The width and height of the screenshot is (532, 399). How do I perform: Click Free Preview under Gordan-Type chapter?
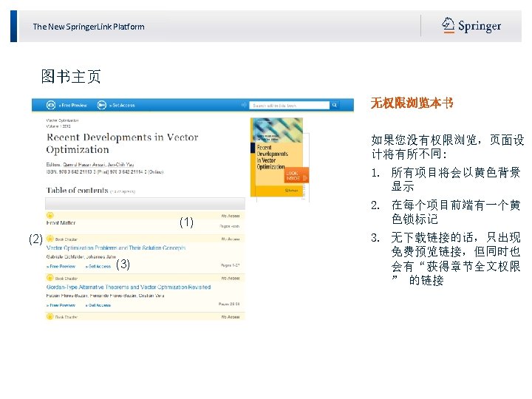[x=61, y=305]
